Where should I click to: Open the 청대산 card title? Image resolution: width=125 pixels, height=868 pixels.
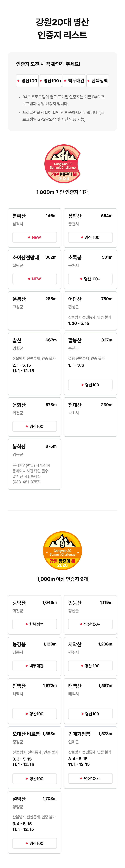pyautogui.click(x=75, y=405)
